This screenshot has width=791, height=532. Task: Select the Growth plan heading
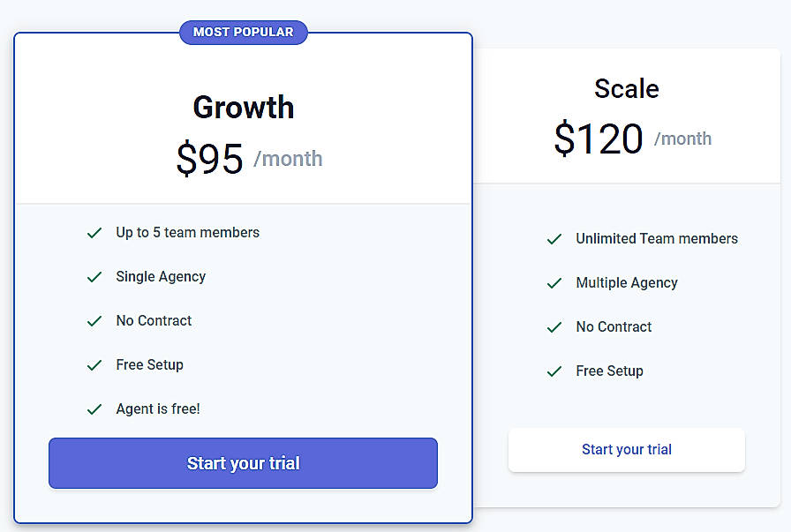coord(243,107)
